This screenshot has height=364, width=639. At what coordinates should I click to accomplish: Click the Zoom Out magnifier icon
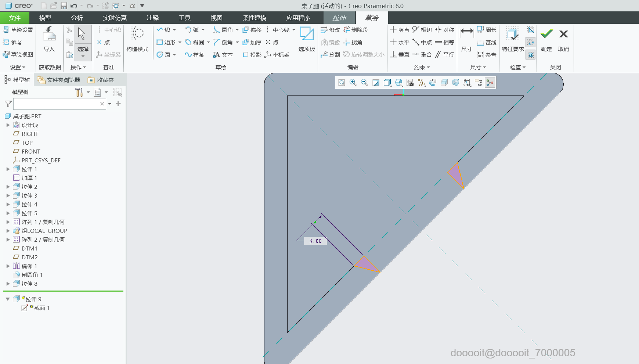pyautogui.click(x=364, y=83)
